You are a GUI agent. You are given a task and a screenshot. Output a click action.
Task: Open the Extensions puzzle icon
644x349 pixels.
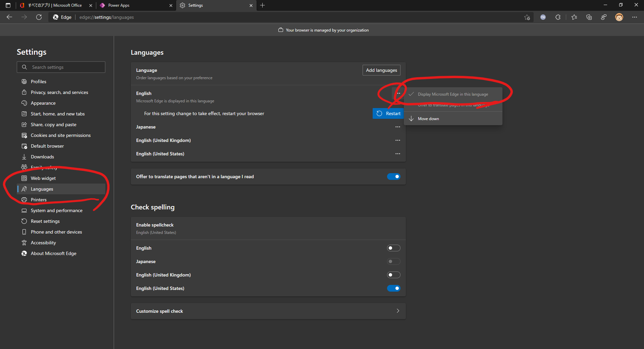558,17
